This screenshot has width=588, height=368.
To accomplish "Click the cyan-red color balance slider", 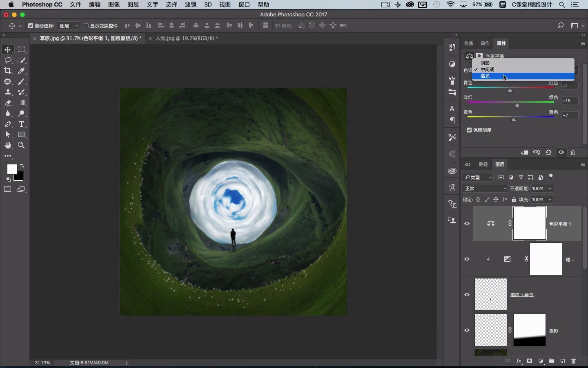I will pyautogui.click(x=510, y=90).
